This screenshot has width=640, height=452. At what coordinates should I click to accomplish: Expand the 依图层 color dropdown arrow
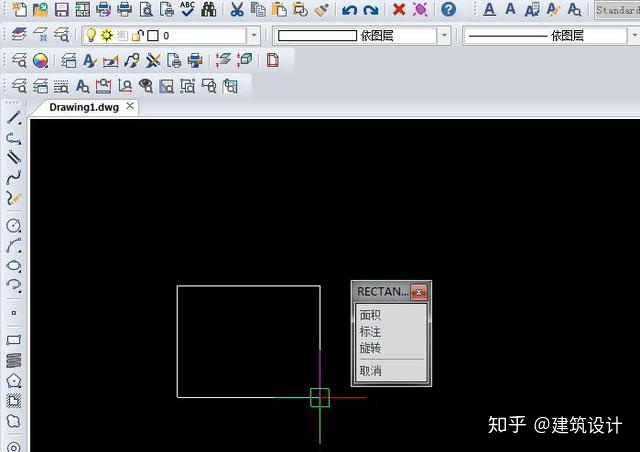point(444,36)
